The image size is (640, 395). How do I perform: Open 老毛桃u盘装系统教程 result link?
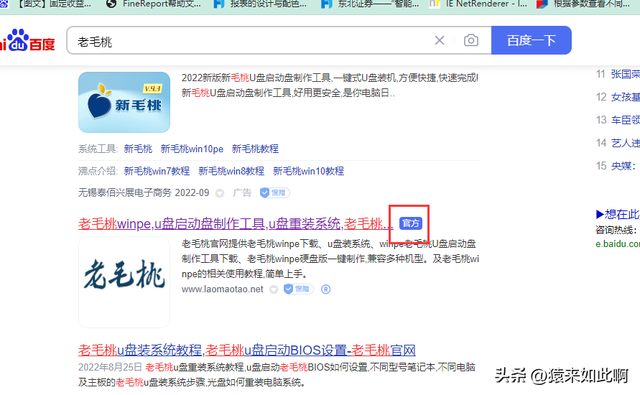coord(247,350)
